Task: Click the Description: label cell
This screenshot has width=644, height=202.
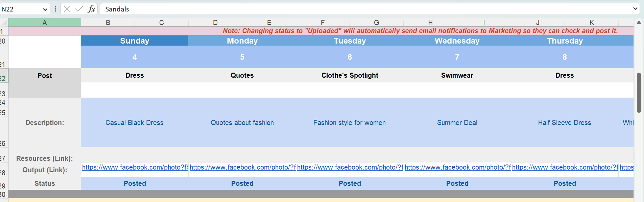Action: (45, 123)
